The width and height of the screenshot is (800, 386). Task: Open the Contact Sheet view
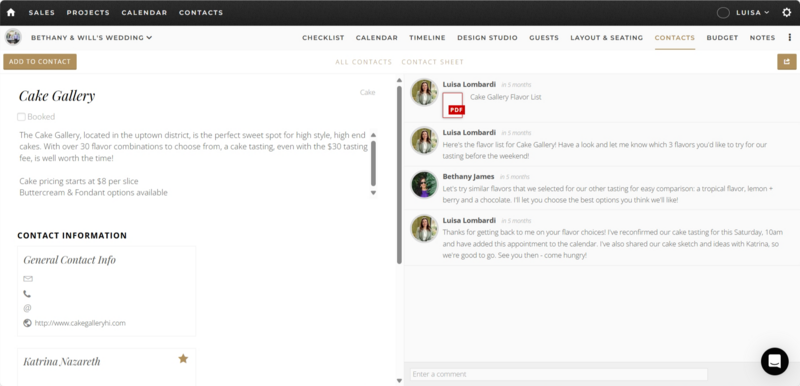tap(433, 62)
